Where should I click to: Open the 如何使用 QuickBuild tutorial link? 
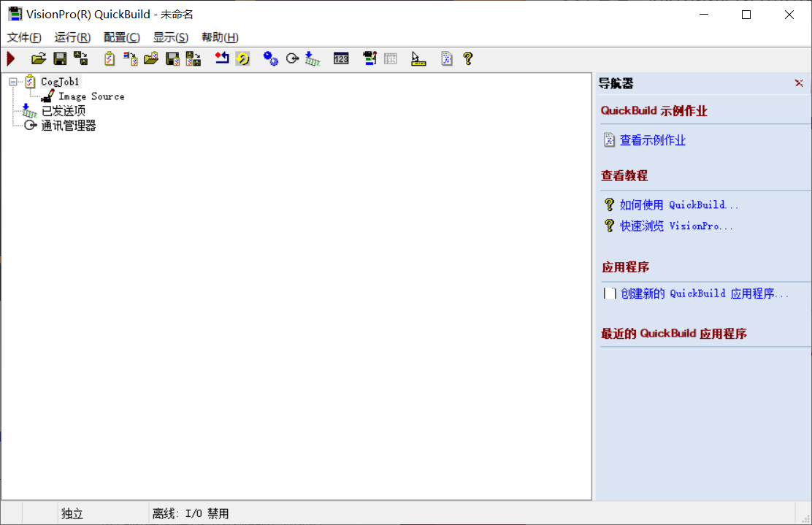point(679,204)
